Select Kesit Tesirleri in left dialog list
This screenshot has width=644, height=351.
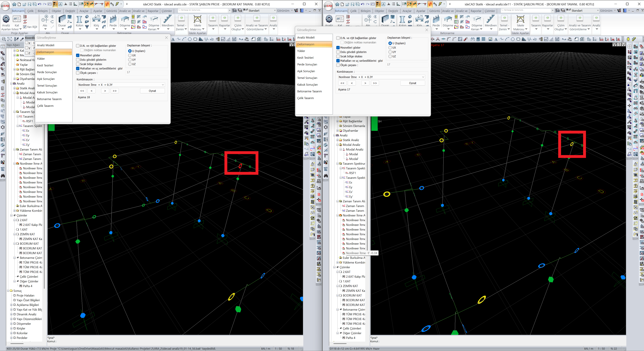45,65
